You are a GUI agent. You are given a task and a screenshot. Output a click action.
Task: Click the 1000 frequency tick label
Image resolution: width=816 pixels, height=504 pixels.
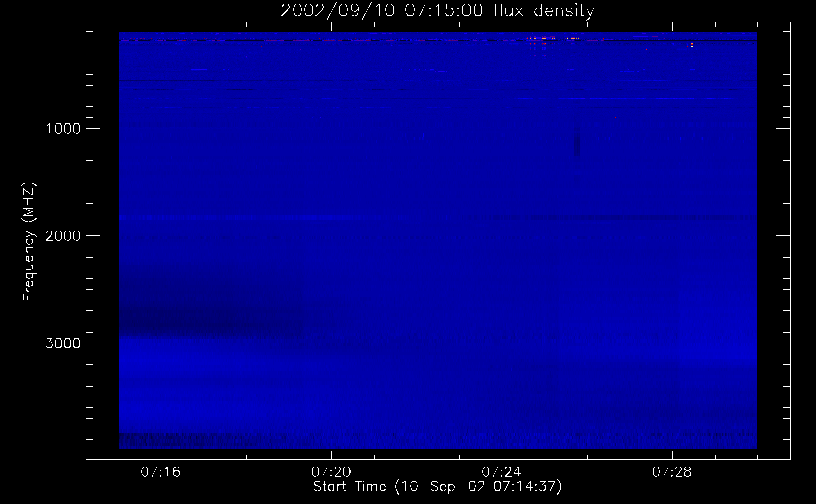coord(63,128)
